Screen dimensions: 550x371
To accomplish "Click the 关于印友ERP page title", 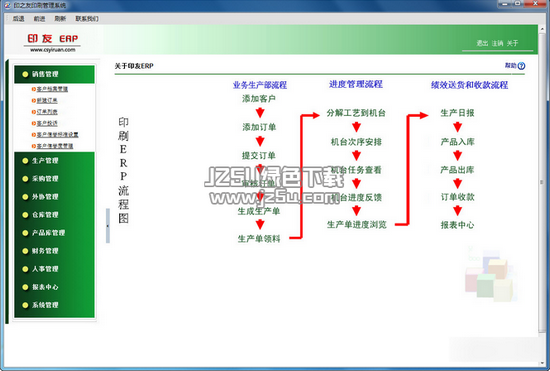I will (134, 66).
